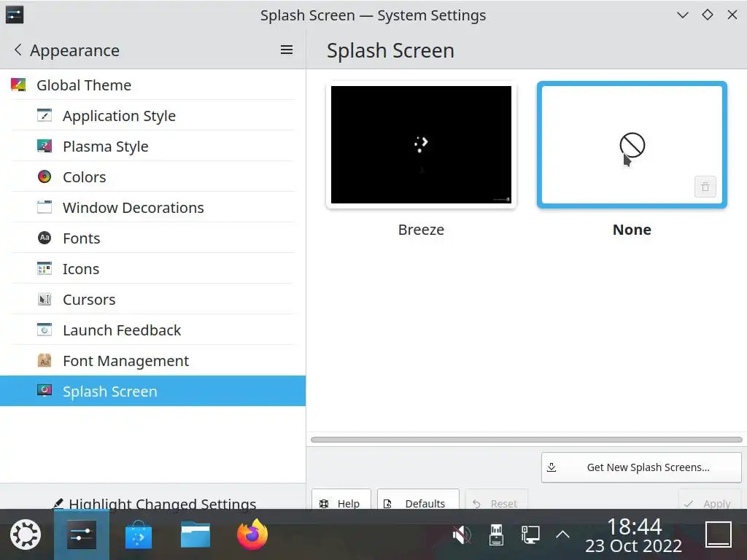The height and width of the screenshot is (560, 747).
Task: Open Global Theme settings
Action: (152, 85)
